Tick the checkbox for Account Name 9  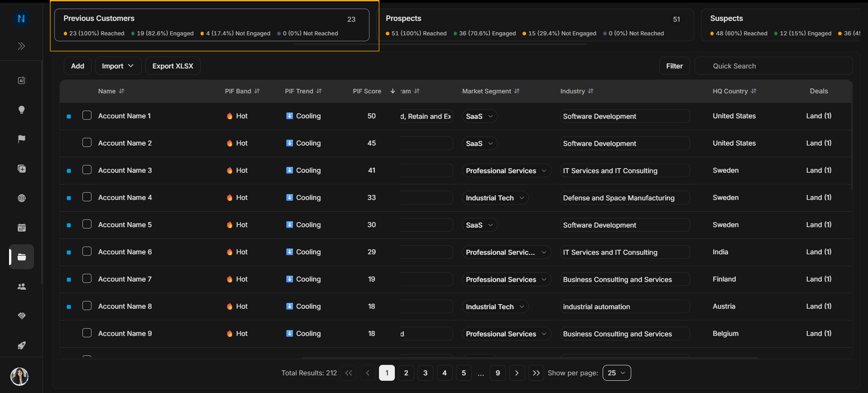(87, 333)
